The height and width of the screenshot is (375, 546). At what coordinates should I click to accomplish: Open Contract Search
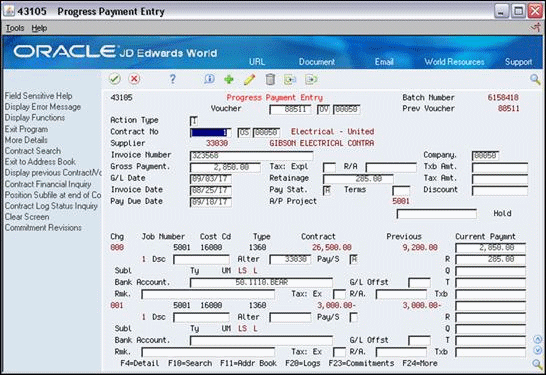[x=32, y=151]
